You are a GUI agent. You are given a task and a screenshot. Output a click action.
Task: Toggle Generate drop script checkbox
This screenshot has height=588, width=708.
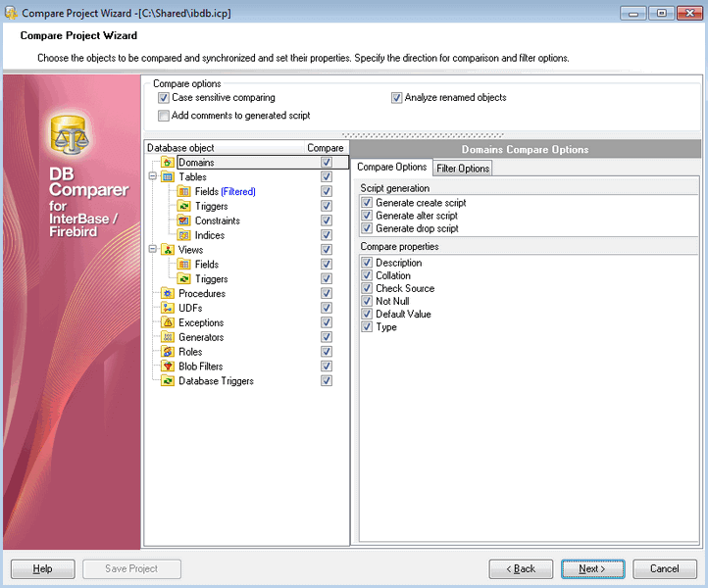click(x=367, y=228)
